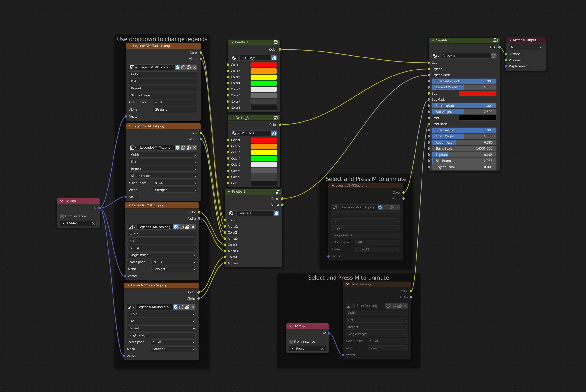The image size is (586, 392).
Task: Toggle fake user shield on LegendsGMKTxt.png image
Action: click(177, 148)
